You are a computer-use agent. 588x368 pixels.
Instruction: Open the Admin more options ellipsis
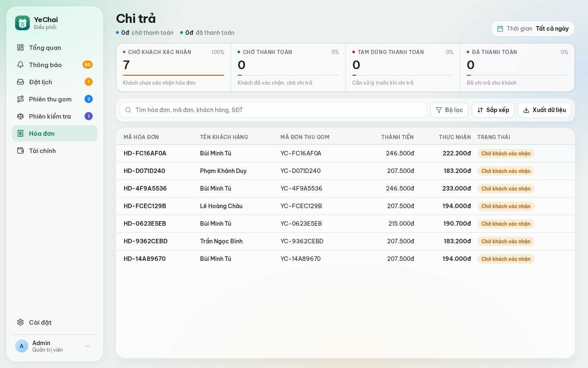point(87,346)
